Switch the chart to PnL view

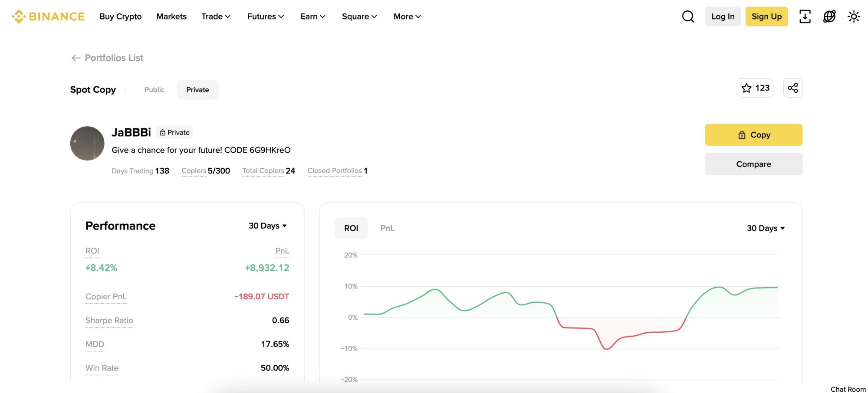coord(387,228)
